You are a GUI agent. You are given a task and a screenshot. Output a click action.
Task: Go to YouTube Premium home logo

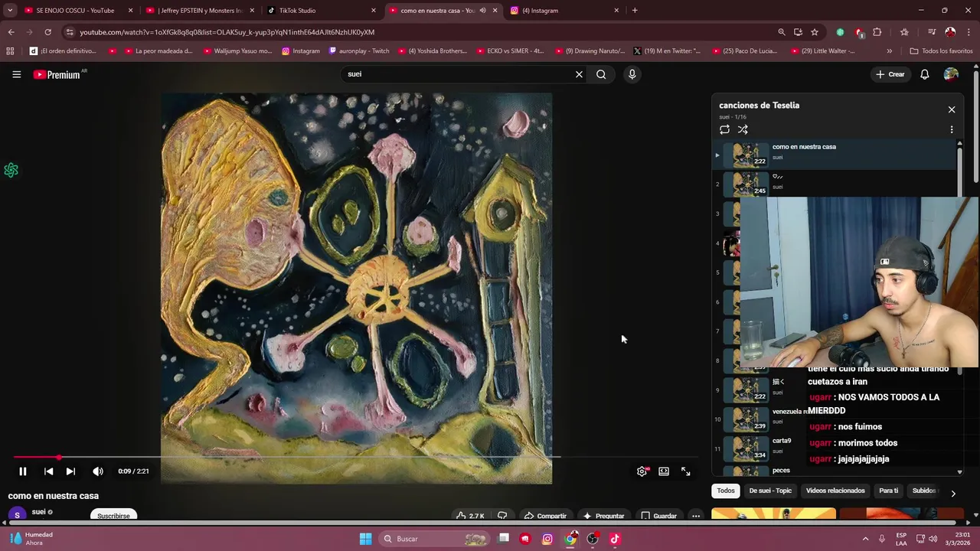coord(57,74)
